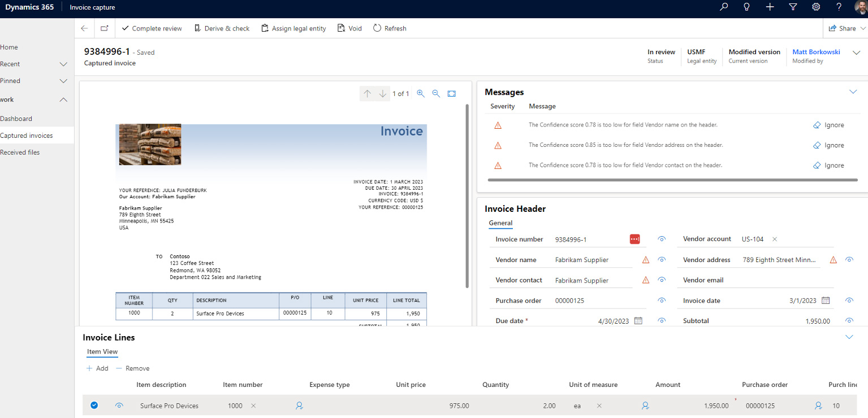The image size is (868, 418).
Task: Open Matt Borkowski user link
Action: (816, 52)
